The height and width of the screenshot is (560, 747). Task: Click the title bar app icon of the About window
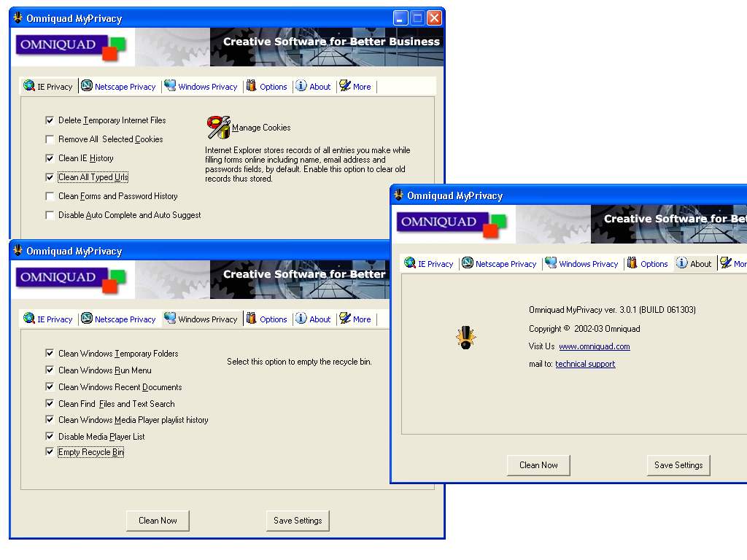(399, 195)
